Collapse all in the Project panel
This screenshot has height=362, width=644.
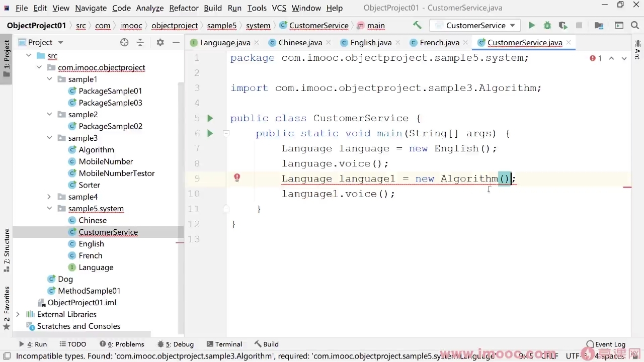click(140, 42)
